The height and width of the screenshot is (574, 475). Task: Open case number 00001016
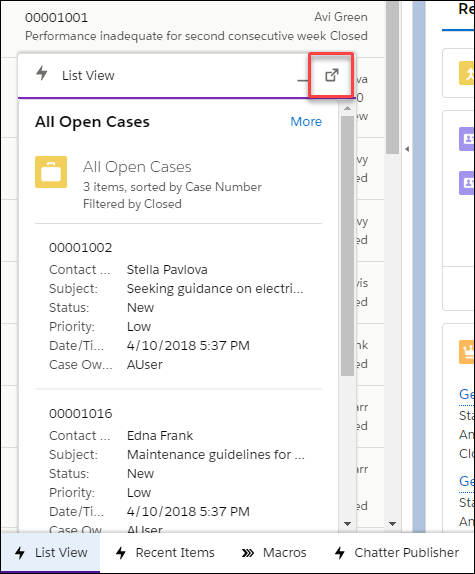(x=81, y=414)
